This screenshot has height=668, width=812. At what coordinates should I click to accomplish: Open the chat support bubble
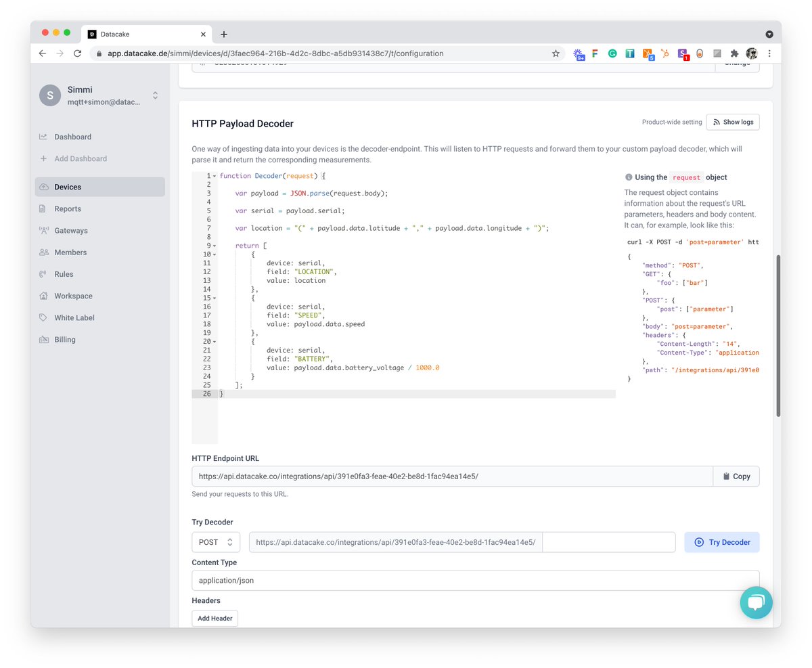[756, 602]
